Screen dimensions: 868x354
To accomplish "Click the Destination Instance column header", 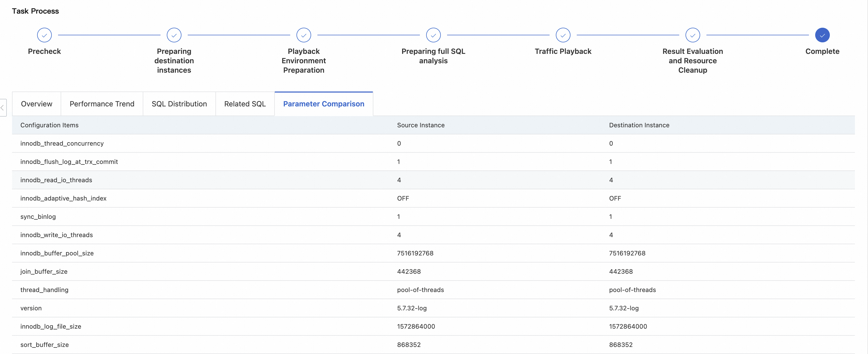I will click(x=639, y=125).
